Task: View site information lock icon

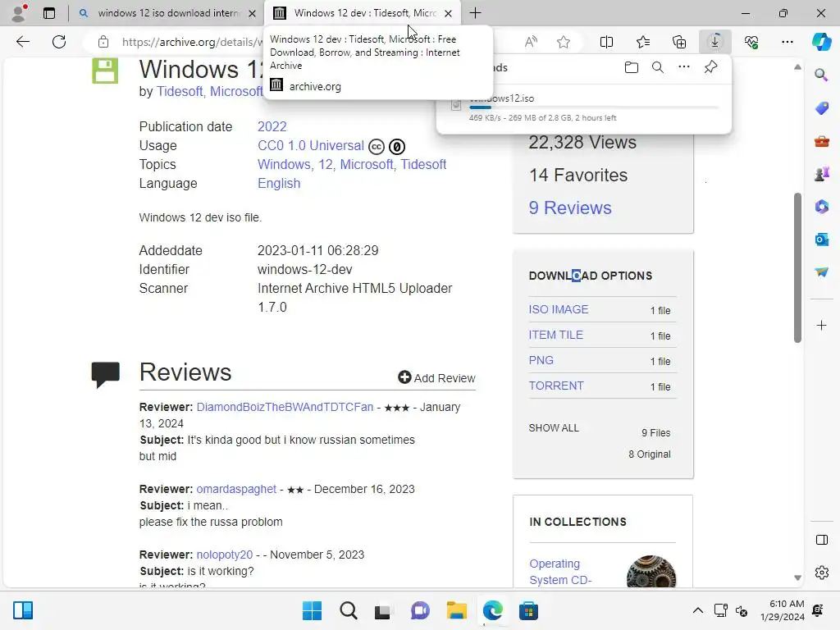Action: coord(103,42)
